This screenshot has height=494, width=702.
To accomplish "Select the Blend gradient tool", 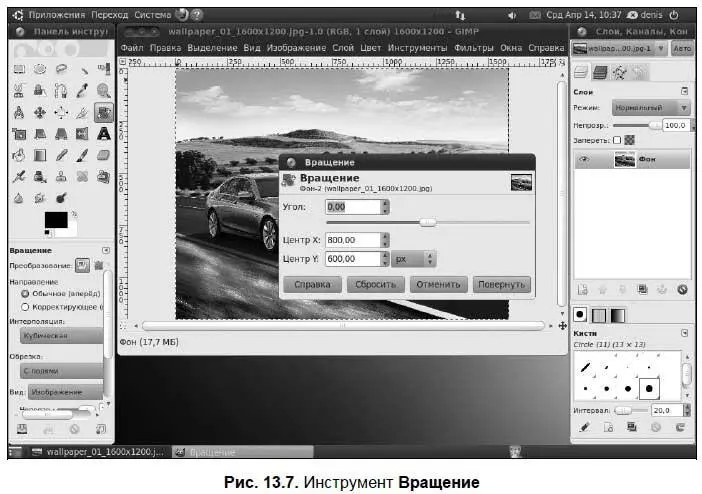I will click(40, 155).
